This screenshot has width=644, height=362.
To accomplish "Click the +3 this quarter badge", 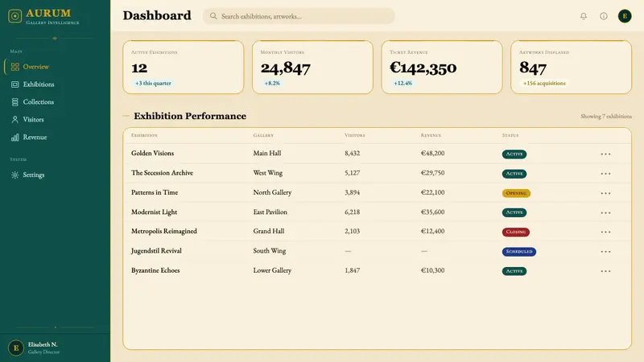I will point(153,83).
